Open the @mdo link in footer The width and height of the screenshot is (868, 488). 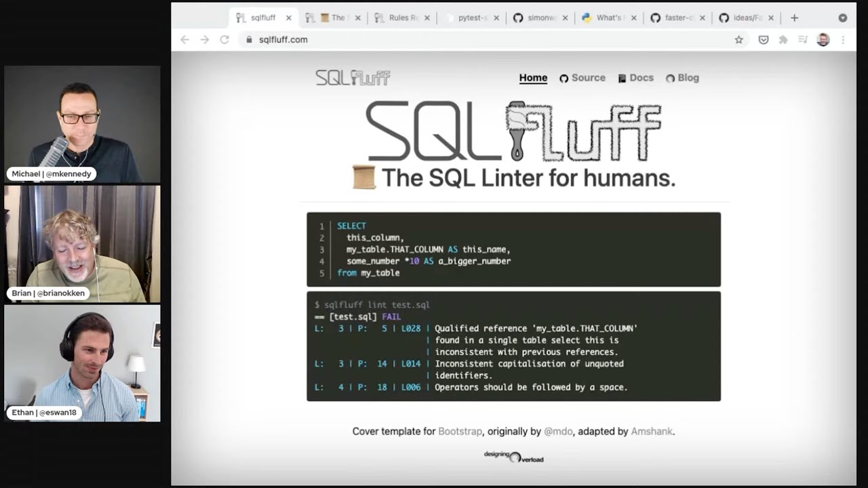tap(558, 431)
